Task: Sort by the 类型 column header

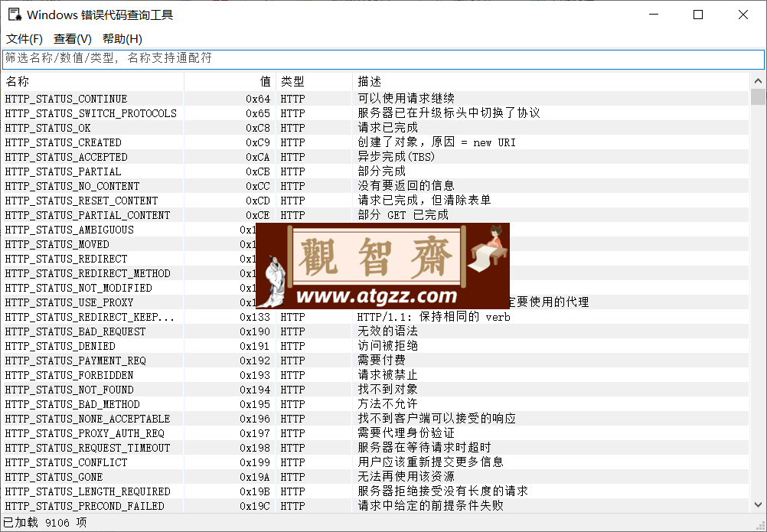Action: pos(314,82)
